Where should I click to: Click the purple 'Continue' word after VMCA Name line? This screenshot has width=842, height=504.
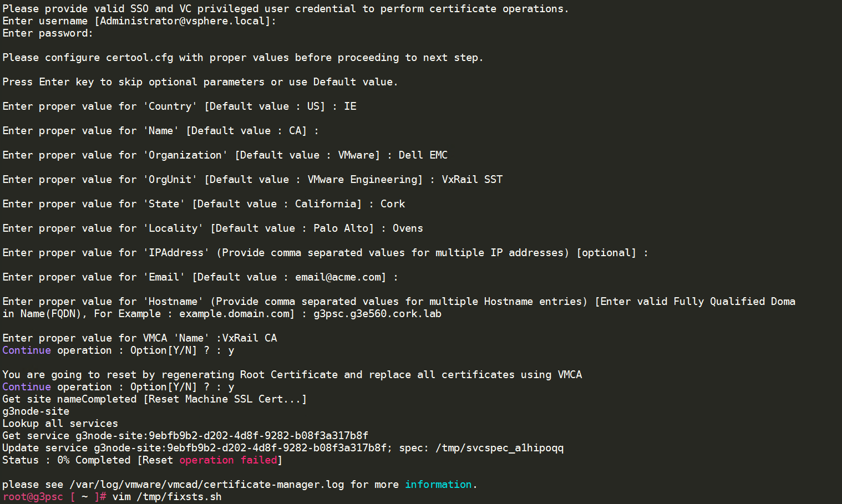pyautogui.click(x=27, y=350)
